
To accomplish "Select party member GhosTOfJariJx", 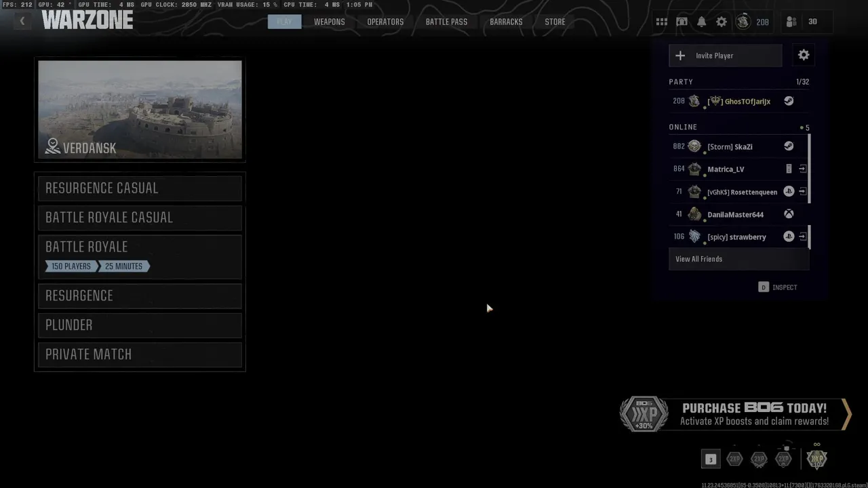I will [x=738, y=101].
